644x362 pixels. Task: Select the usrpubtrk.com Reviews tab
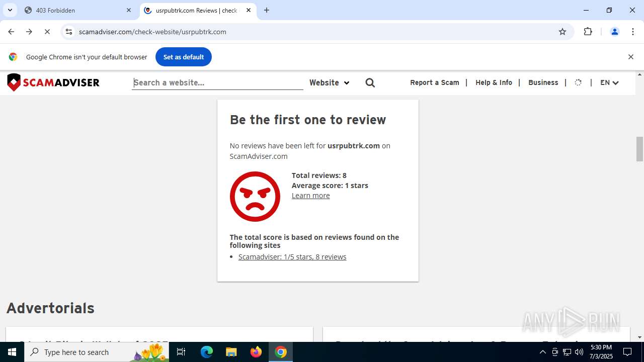[198, 10]
